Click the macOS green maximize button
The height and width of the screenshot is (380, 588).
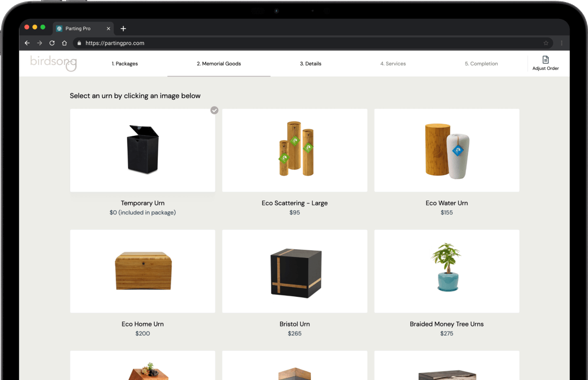pyautogui.click(x=43, y=27)
